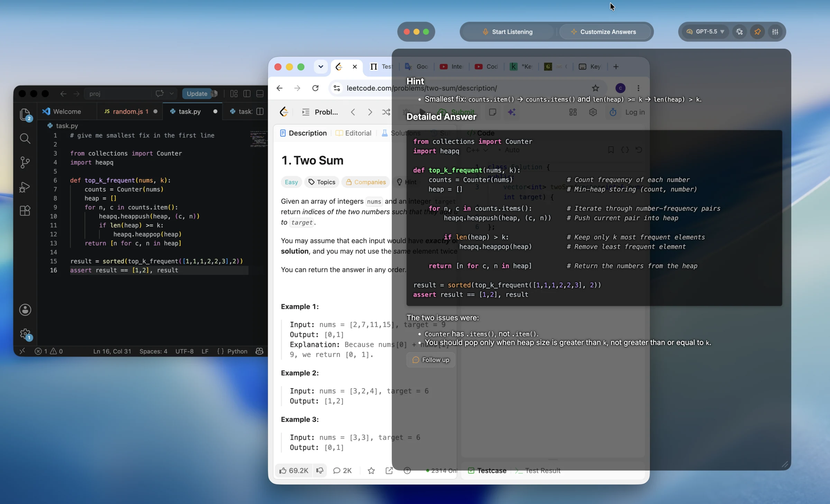The image size is (830, 504).
Task: Open Source Control in VS Code sidebar
Action: pyautogui.click(x=25, y=162)
